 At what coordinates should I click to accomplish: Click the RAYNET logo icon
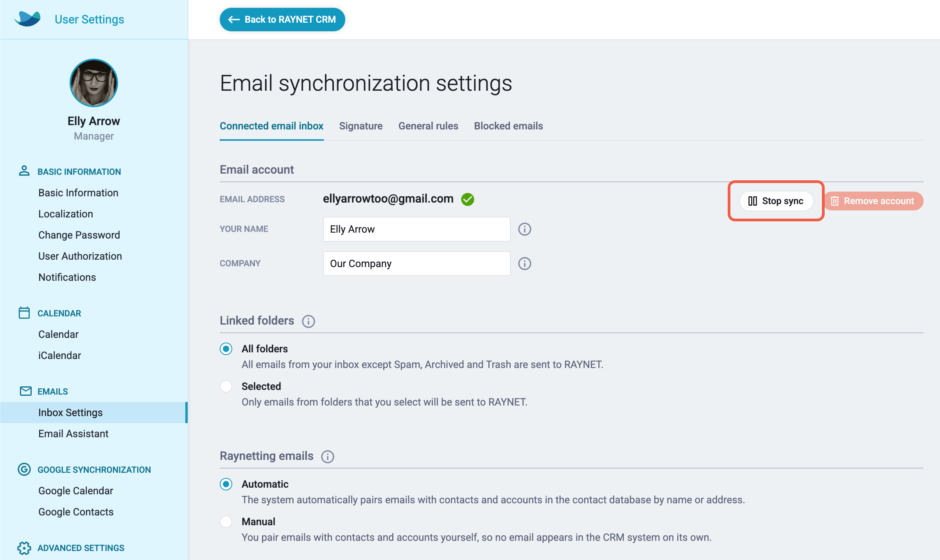pos(27,19)
